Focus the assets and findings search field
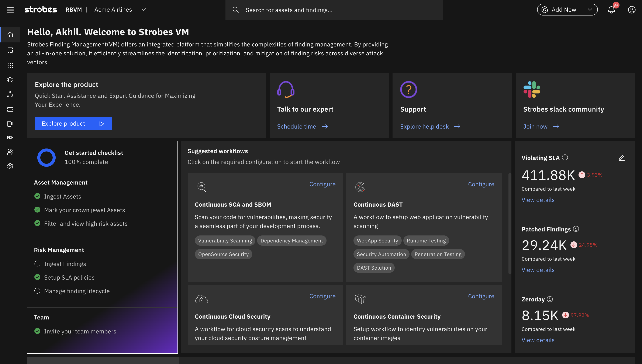This screenshot has height=364, width=642. point(334,10)
